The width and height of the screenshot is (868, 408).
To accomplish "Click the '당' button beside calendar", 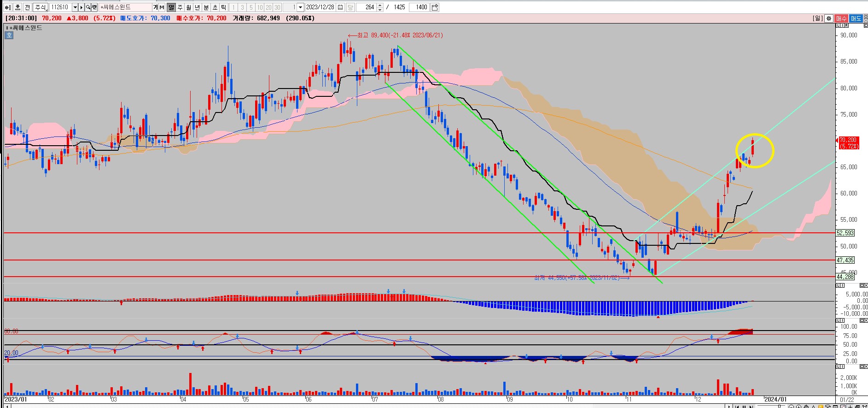I will click(350, 7).
